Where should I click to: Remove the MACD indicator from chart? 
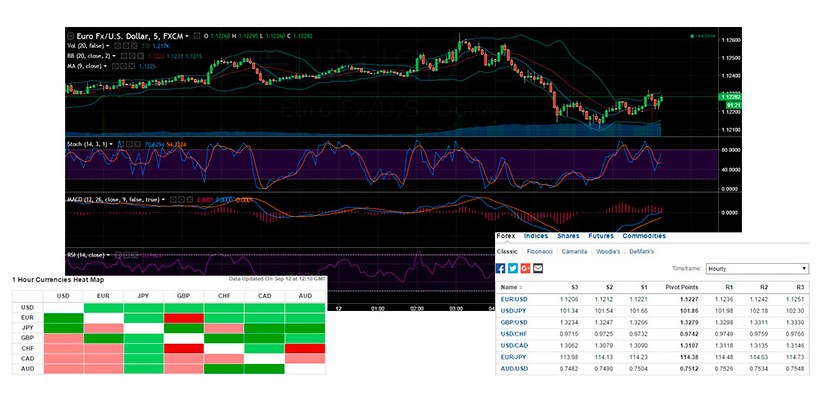tap(190, 199)
